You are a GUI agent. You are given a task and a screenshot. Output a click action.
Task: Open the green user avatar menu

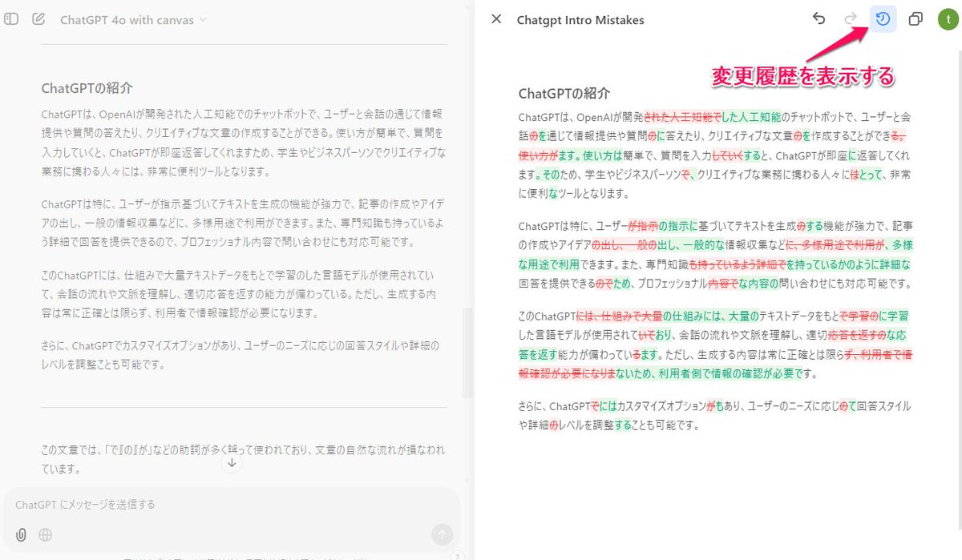[947, 19]
